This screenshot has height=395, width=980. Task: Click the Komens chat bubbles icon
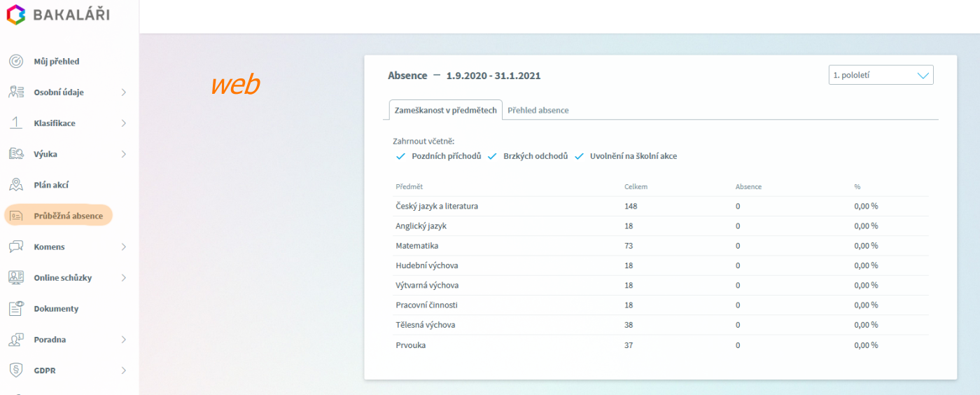coord(16,247)
